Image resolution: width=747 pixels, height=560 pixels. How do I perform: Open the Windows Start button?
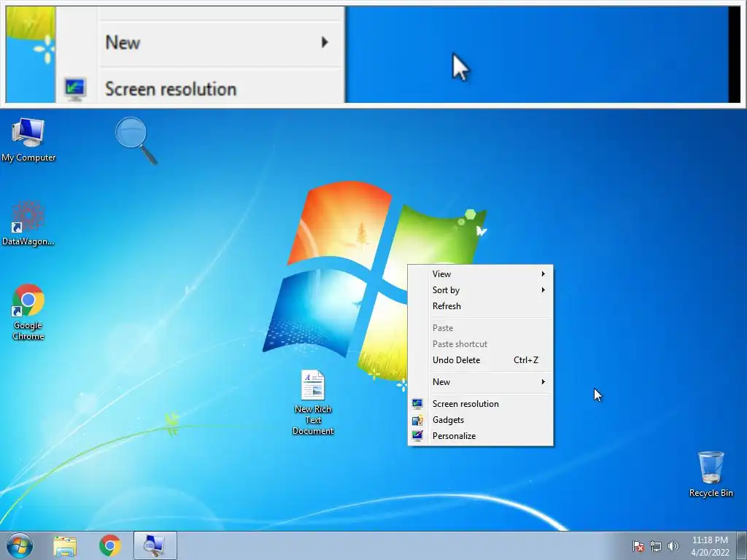click(x=20, y=545)
